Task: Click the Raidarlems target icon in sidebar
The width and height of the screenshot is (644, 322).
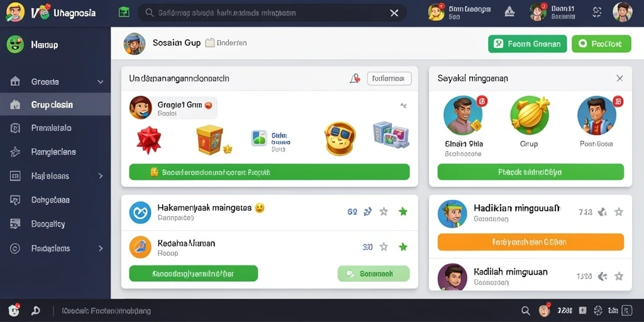Action: pos(15,248)
